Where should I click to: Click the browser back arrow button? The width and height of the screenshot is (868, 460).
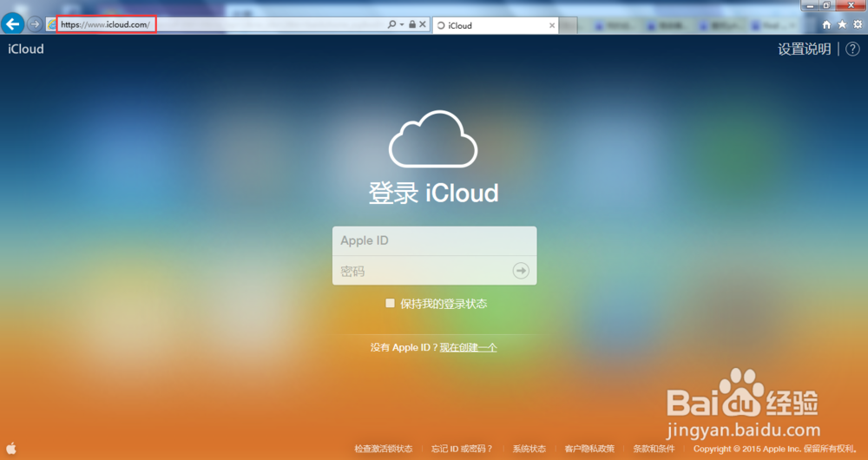pyautogui.click(x=13, y=23)
